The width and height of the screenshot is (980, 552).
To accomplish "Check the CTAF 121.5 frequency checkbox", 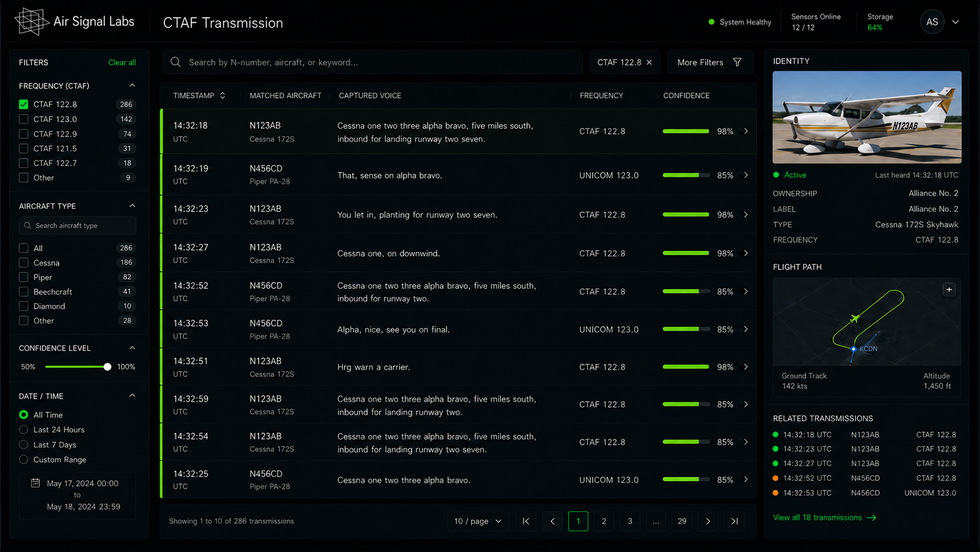I will tap(23, 148).
